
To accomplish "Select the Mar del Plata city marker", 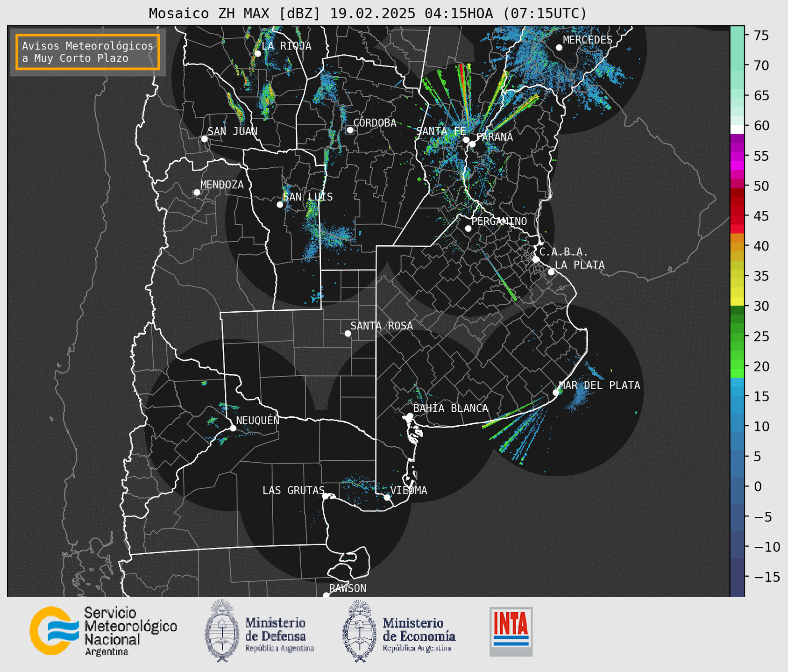I will tap(556, 393).
